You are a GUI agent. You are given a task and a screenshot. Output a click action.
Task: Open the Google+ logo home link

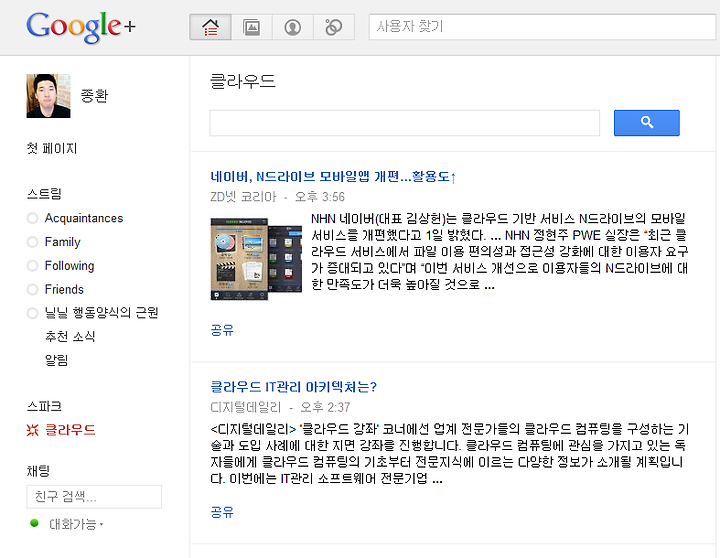pyautogui.click(x=81, y=27)
